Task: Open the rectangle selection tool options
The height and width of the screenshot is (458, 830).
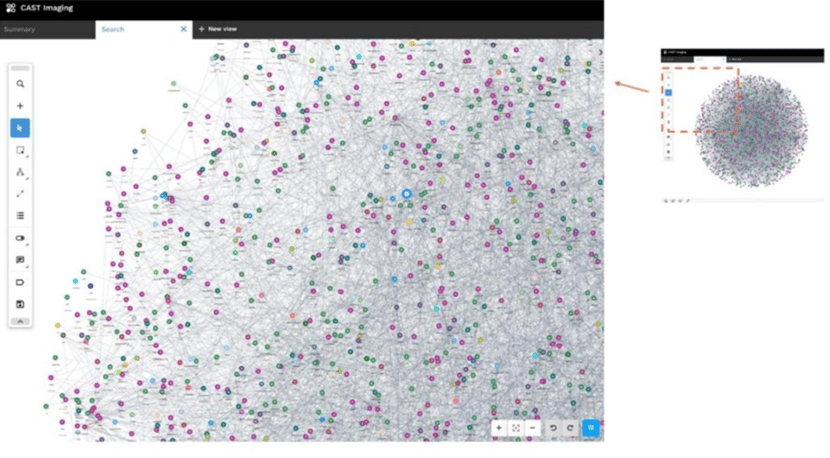Action: click(20, 150)
